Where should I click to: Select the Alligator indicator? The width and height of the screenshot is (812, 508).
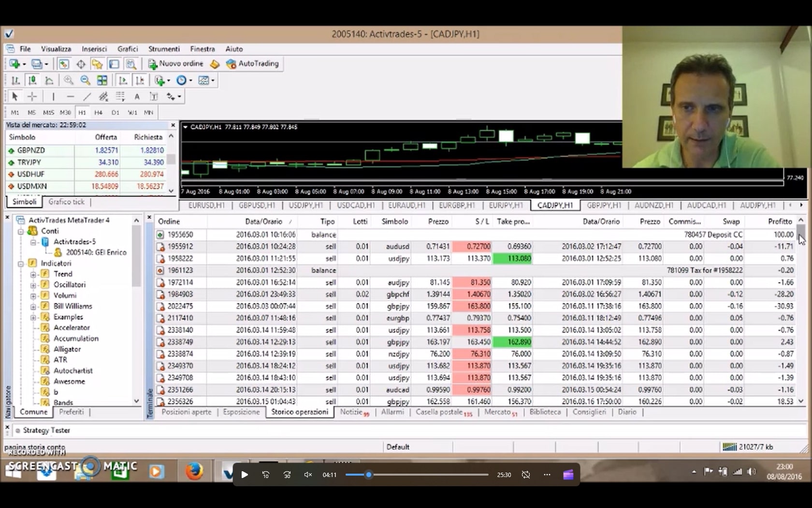(67, 349)
